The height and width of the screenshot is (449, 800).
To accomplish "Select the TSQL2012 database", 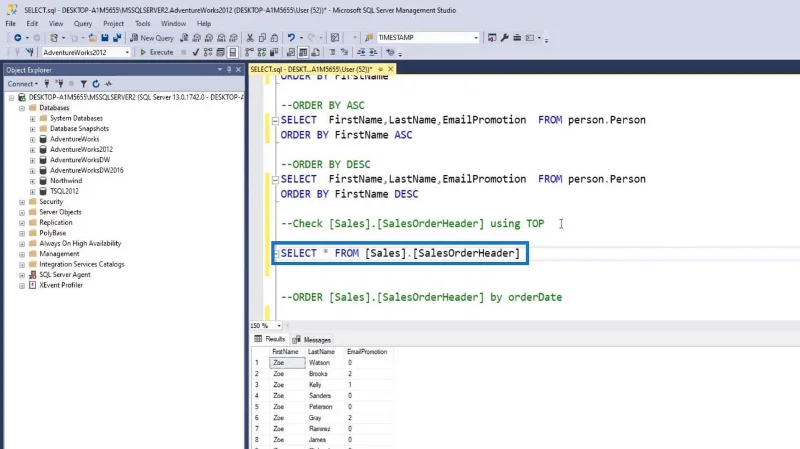I will click(x=64, y=191).
